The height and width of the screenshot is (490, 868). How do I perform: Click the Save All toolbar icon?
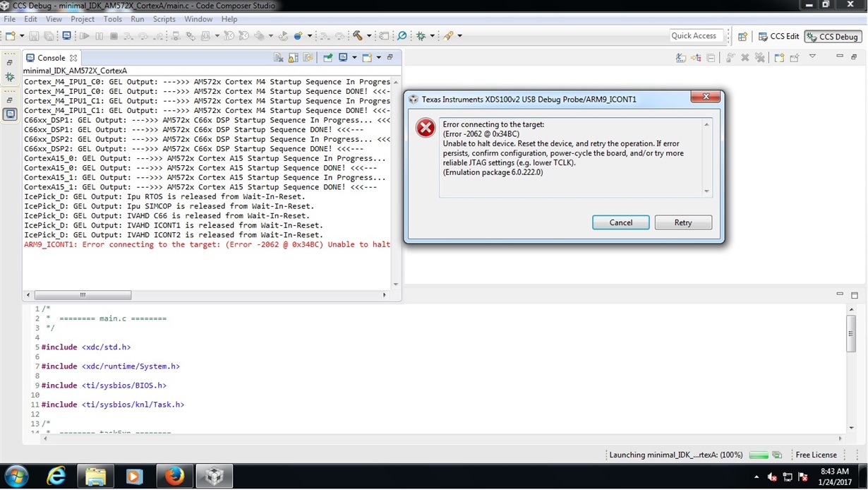tap(49, 35)
